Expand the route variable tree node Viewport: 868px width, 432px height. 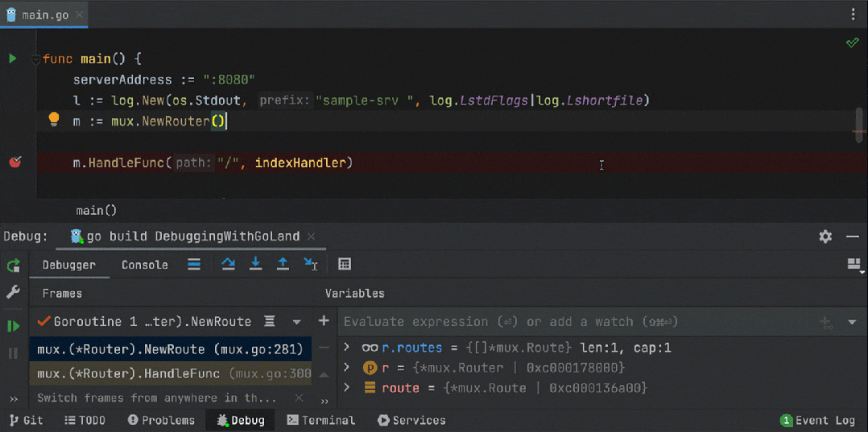click(347, 388)
